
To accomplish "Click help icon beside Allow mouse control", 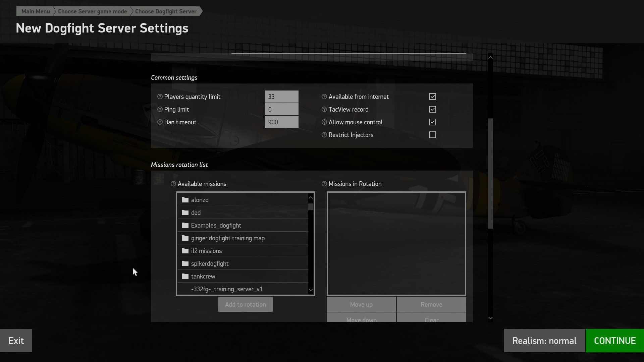I will [x=324, y=122].
